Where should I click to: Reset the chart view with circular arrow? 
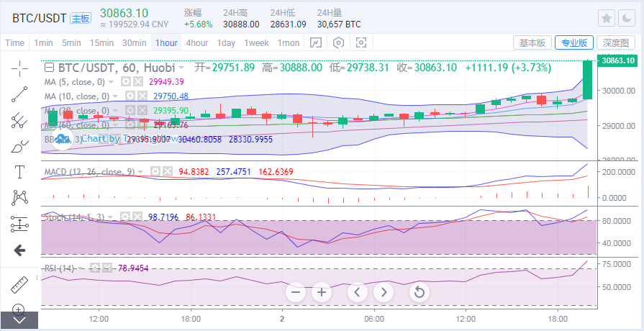click(x=419, y=292)
